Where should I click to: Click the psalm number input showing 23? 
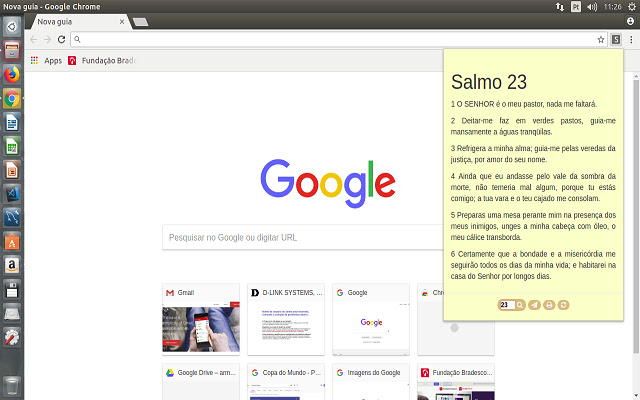(507, 305)
